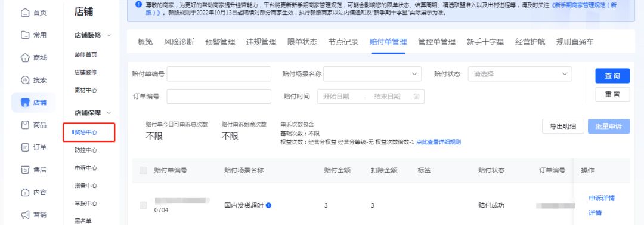Check the select-all checkbox in table header

coord(143,170)
